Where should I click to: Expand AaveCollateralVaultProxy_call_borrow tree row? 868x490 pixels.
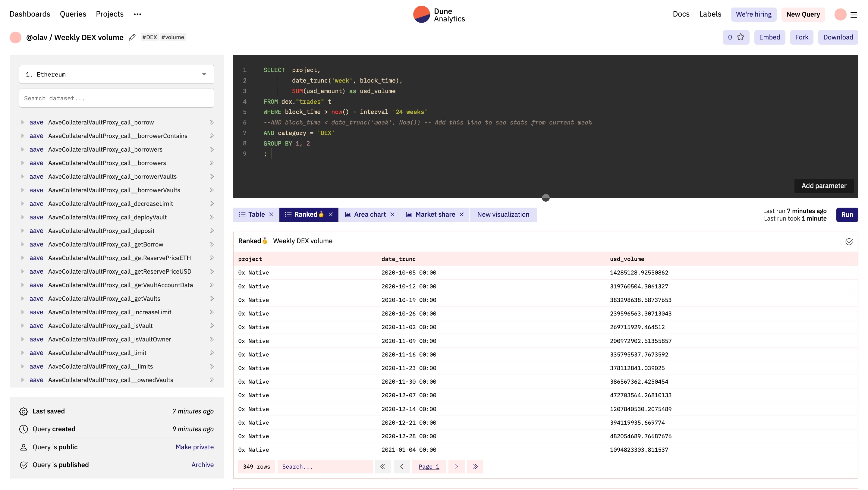(x=23, y=122)
